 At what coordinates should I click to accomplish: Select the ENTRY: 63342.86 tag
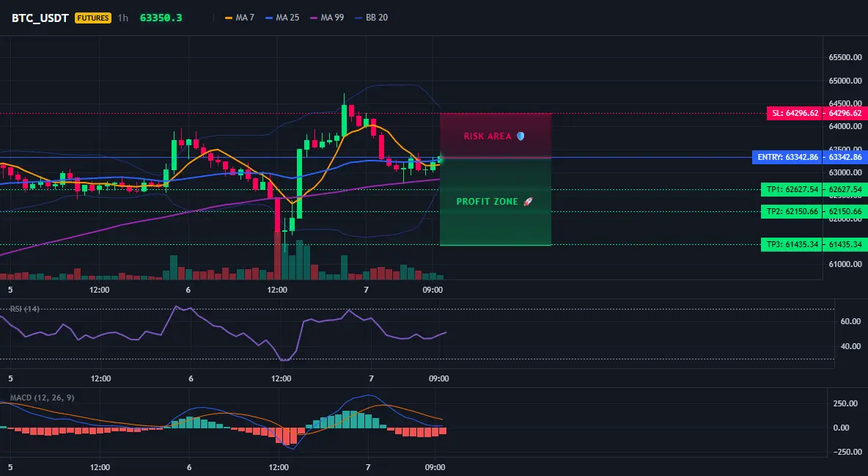[x=787, y=158]
